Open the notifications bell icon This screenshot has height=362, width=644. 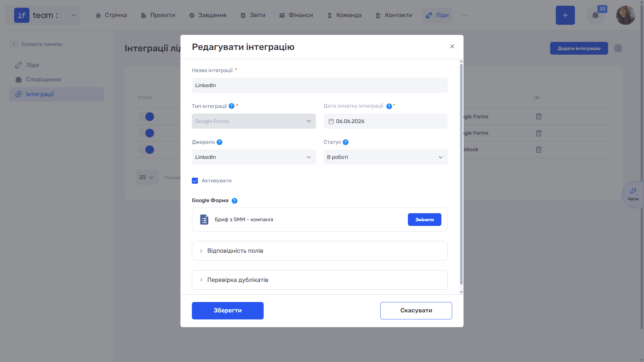click(595, 15)
